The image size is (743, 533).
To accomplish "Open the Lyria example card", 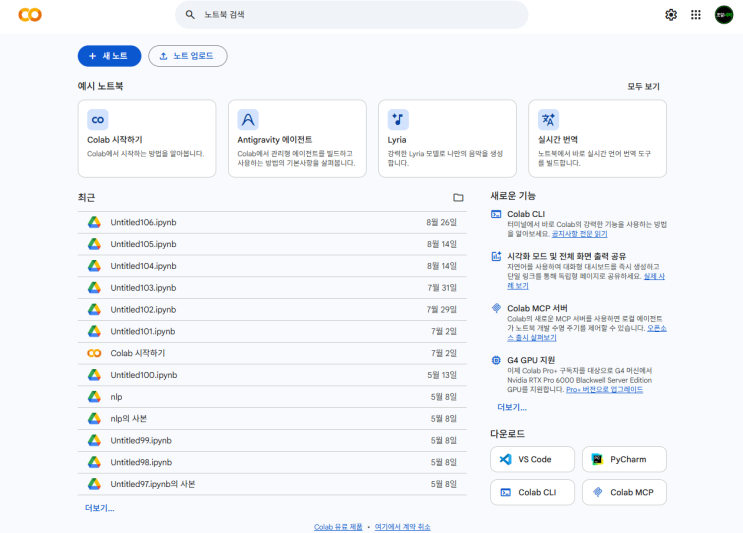I will [447, 138].
